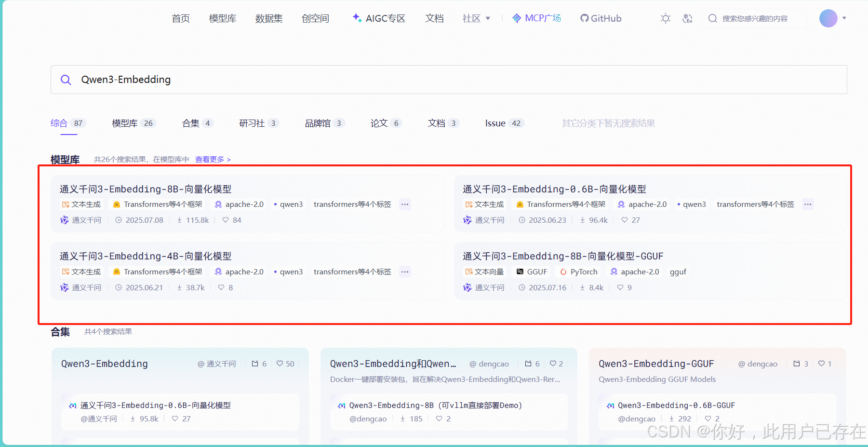The width and height of the screenshot is (868, 447).
Task: Open 通义千问3-Embedding-8B-向量化模型
Action: (146, 189)
